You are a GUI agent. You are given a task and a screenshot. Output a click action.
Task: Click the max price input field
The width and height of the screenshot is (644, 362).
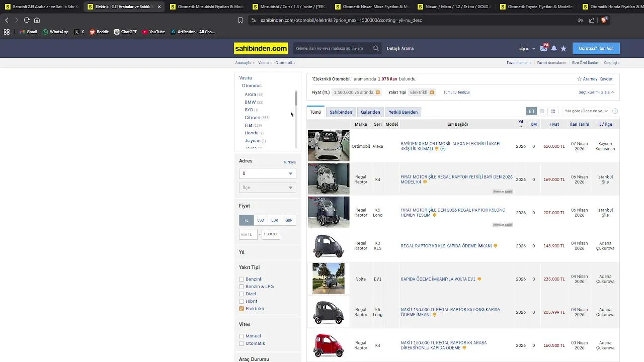tap(271, 234)
